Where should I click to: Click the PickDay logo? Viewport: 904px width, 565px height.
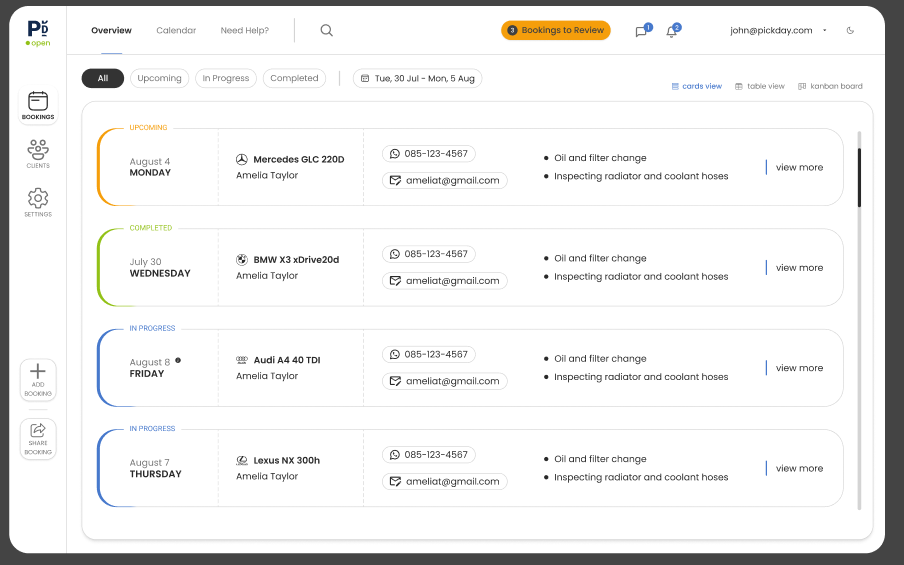[x=38, y=29]
